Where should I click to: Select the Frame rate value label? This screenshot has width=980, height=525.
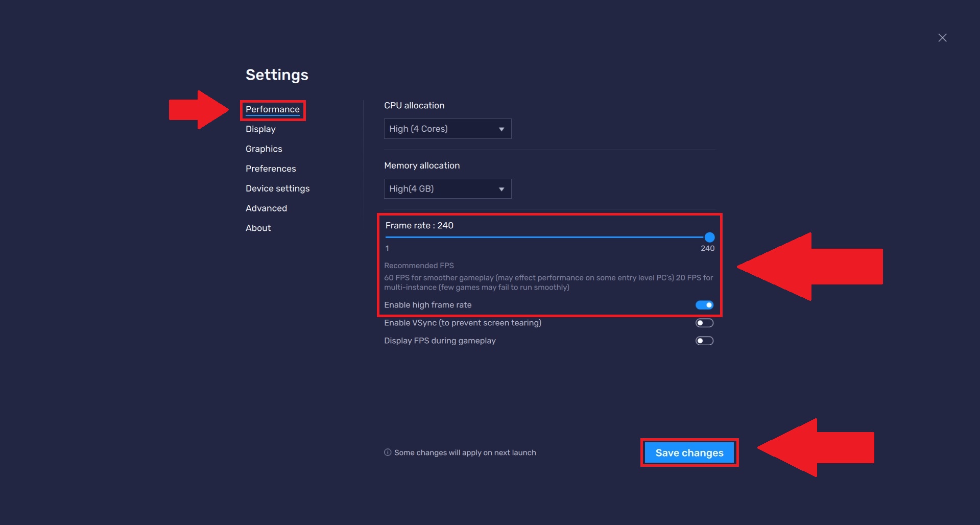[x=419, y=225]
